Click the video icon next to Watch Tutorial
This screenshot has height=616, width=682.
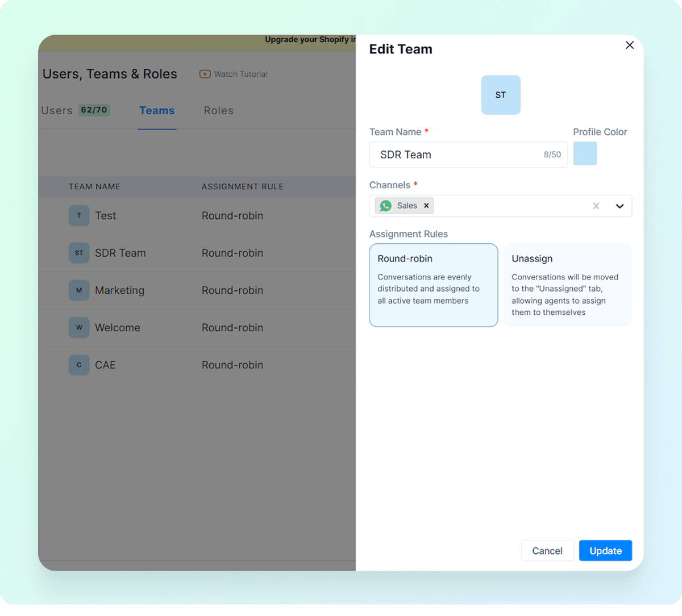[204, 74]
